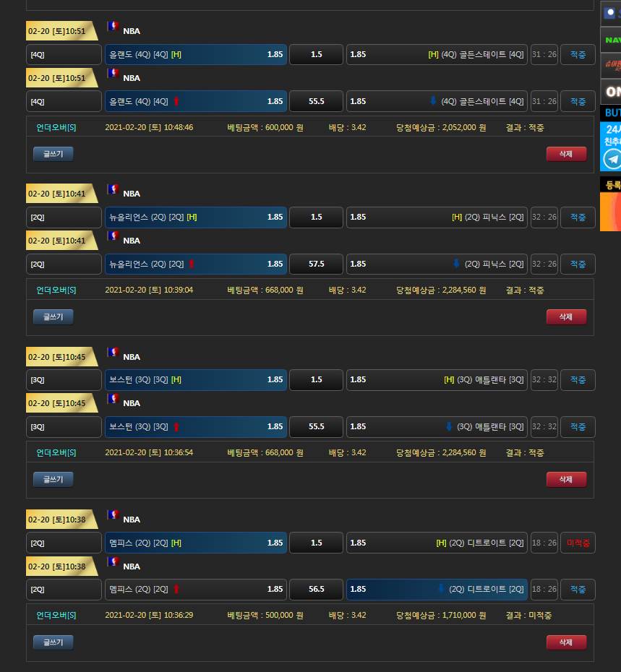This screenshot has height=672, width=621.
Task: Click the Telegram icon in the sidebar banner
Action: 612,158
